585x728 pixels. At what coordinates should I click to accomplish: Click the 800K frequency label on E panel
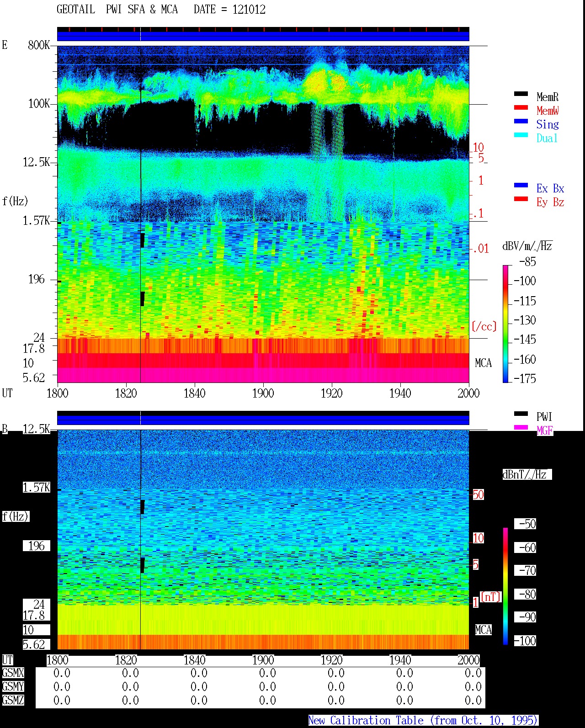pyautogui.click(x=39, y=45)
